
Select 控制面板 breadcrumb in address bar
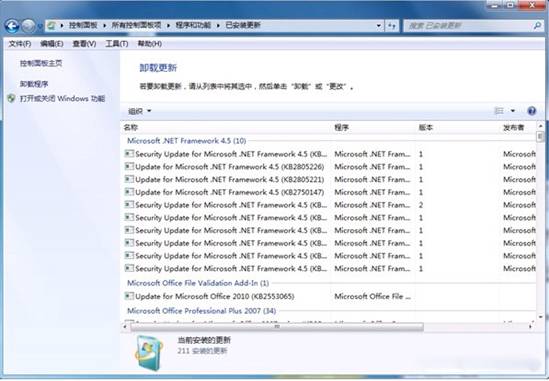83,25
